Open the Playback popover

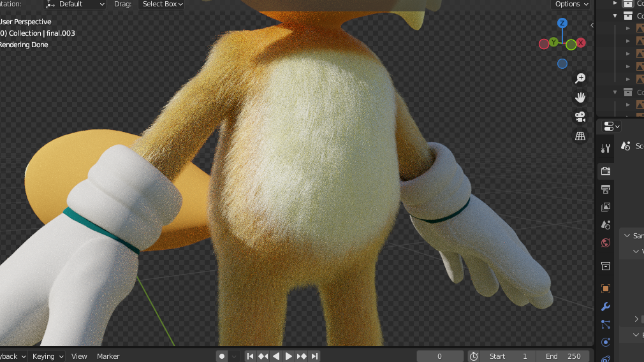pos(12,356)
